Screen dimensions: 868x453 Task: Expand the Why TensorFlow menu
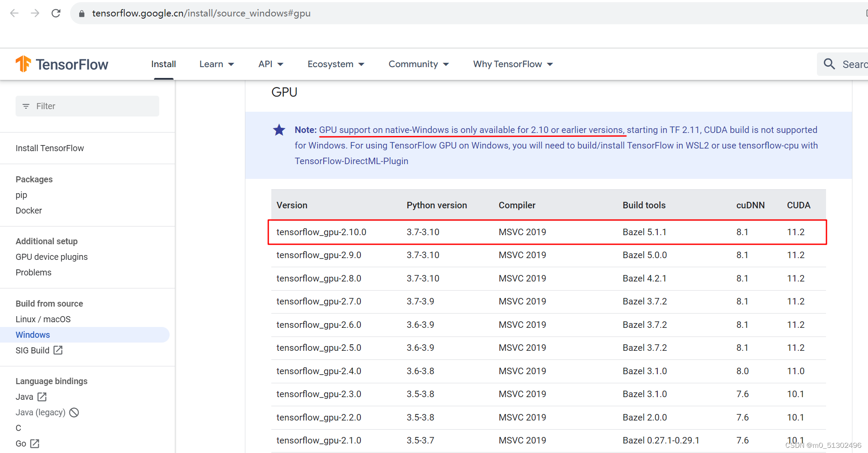[513, 64]
